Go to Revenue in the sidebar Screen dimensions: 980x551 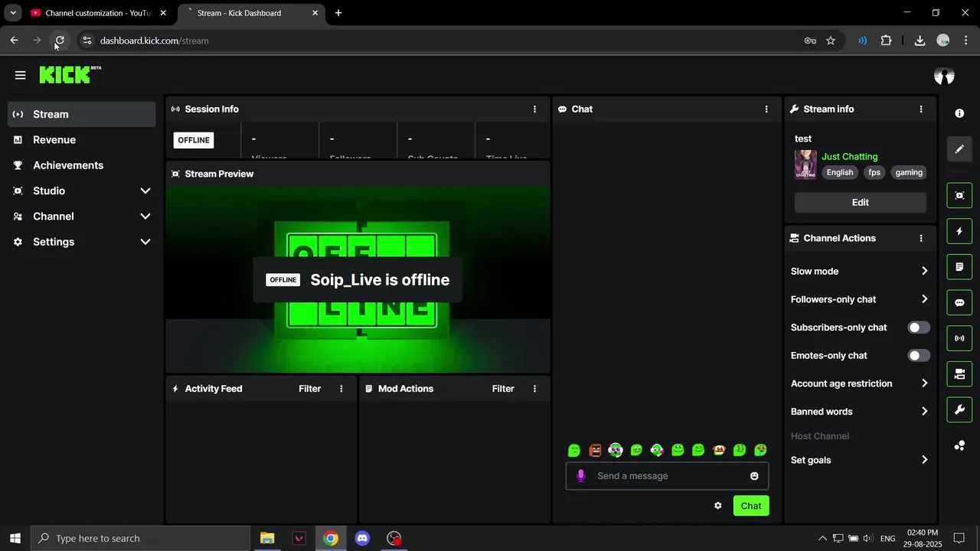pyautogui.click(x=82, y=140)
